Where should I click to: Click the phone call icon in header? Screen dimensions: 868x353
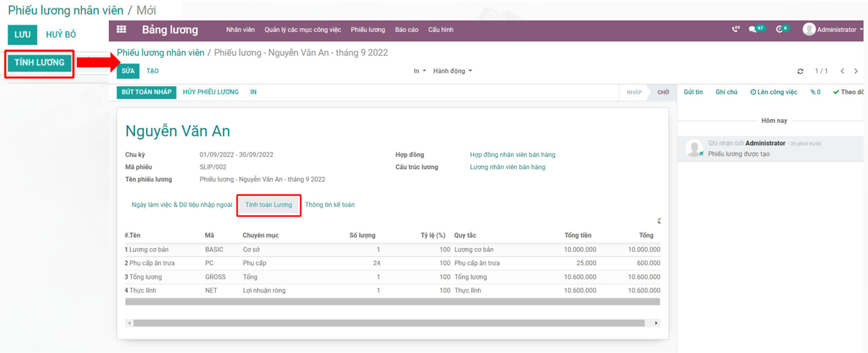tap(736, 29)
